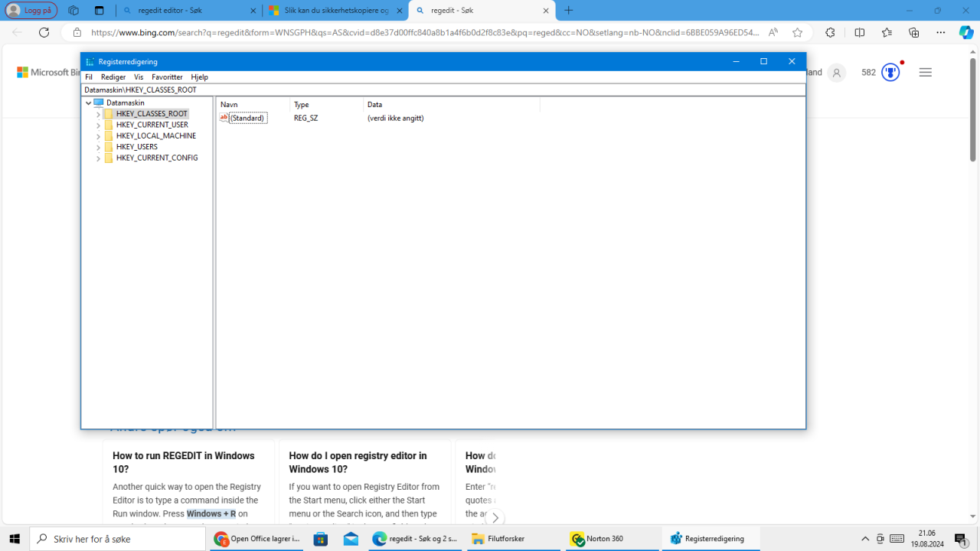Click the (Standard) registry value entry
This screenshot has height=551, width=980.
click(x=247, y=119)
